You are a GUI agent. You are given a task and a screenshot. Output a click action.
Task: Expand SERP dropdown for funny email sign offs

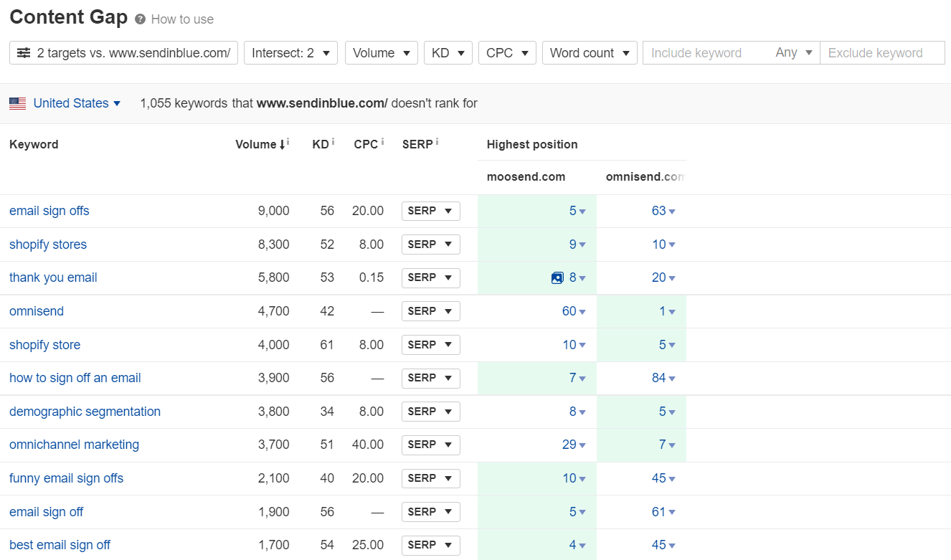click(430, 478)
